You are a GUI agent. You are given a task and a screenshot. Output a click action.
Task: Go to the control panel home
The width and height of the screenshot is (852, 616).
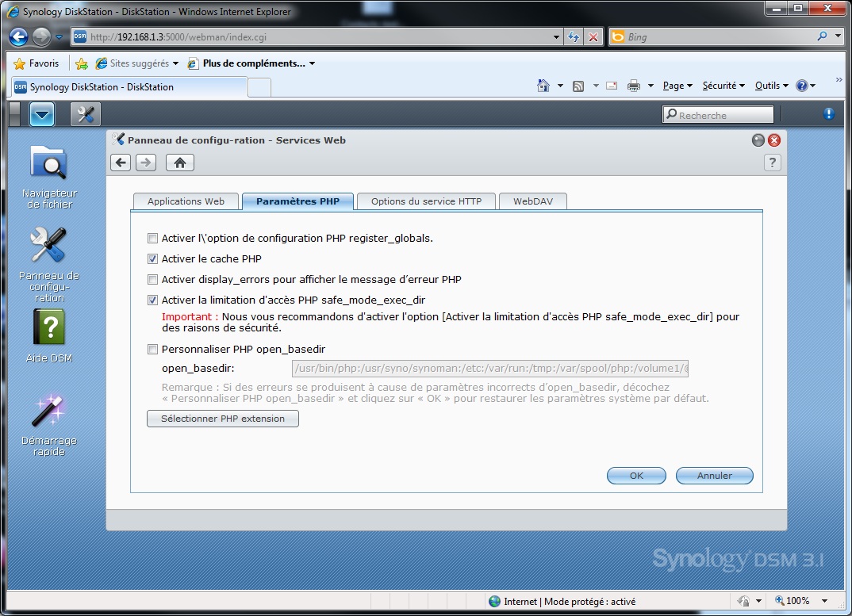point(180,163)
